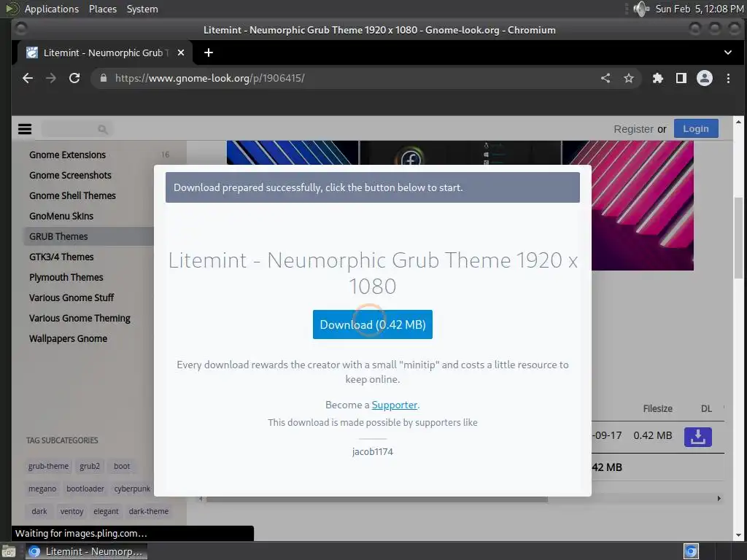Open the Applications menu
747x560 pixels.
tap(52, 9)
